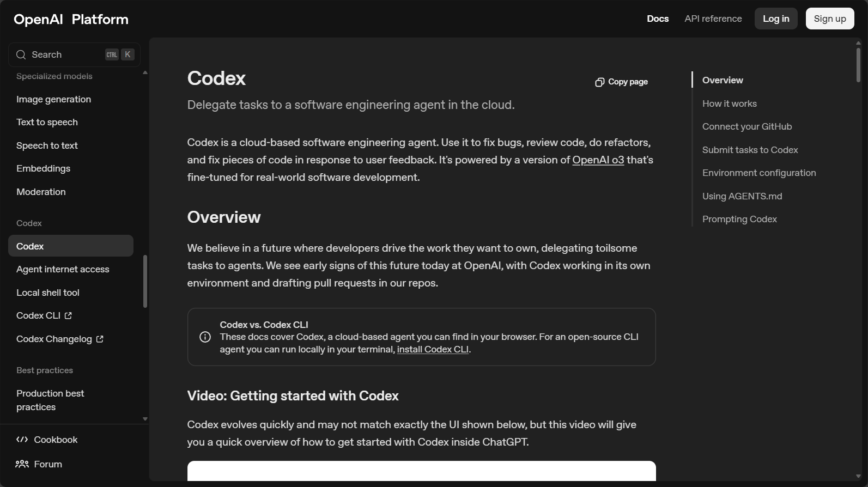Click the Copy page button label
The width and height of the screenshot is (868, 487).
(x=628, y=82)
